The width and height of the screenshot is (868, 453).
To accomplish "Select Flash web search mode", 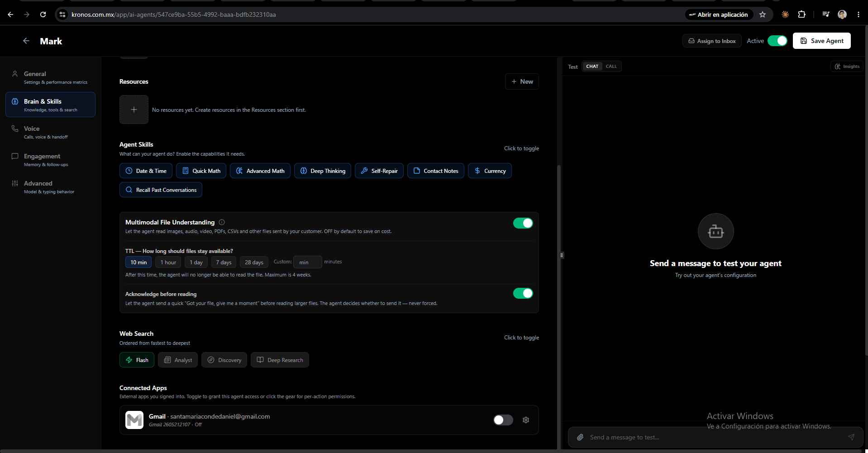I will (137, 360).
